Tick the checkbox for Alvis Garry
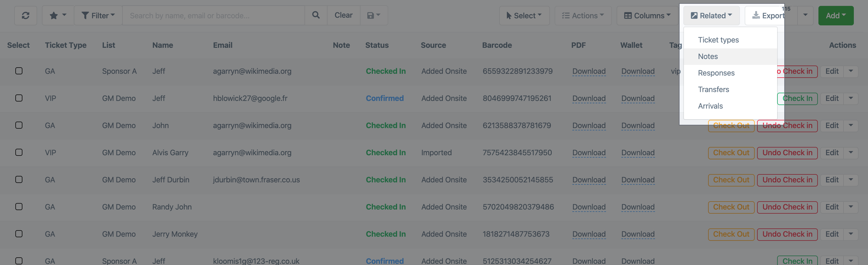This screenshot has height=265, width=868. 19,152
